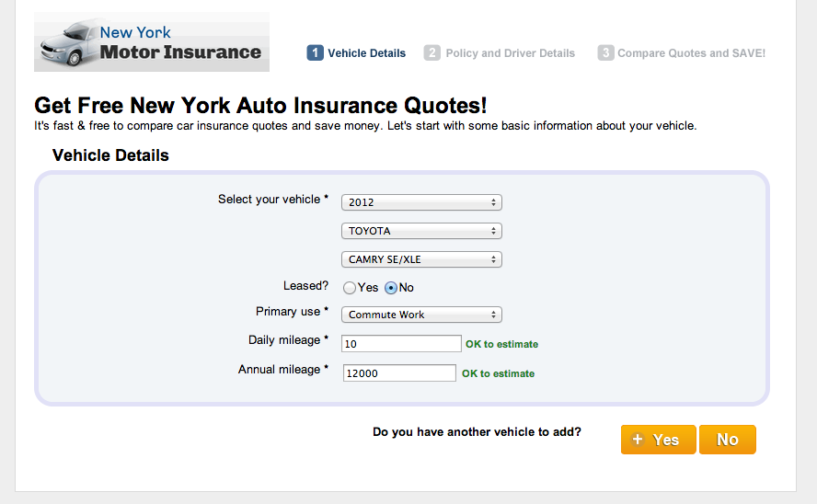Focus the Annual mileage input field
Viewport: 817px width, 504px height.
[x=398, y=373]
